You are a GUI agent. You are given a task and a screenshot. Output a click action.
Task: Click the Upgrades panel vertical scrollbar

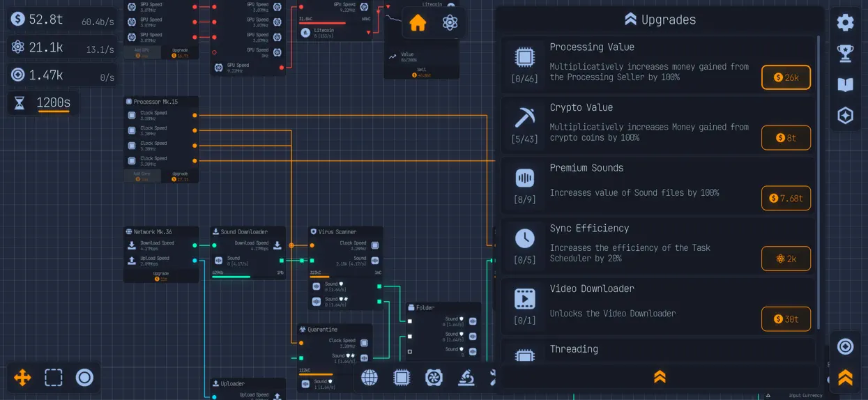click(x=820, y=183)
